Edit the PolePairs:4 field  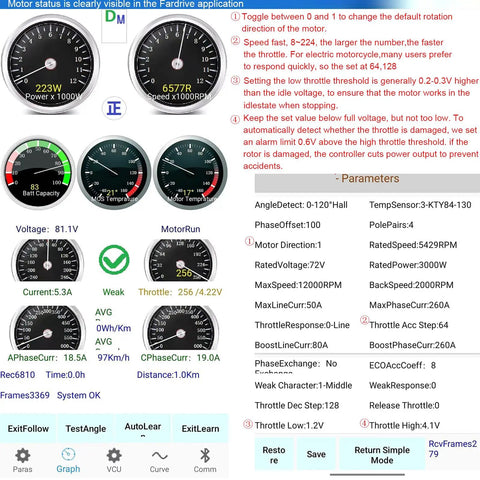[x=391, y=225]
